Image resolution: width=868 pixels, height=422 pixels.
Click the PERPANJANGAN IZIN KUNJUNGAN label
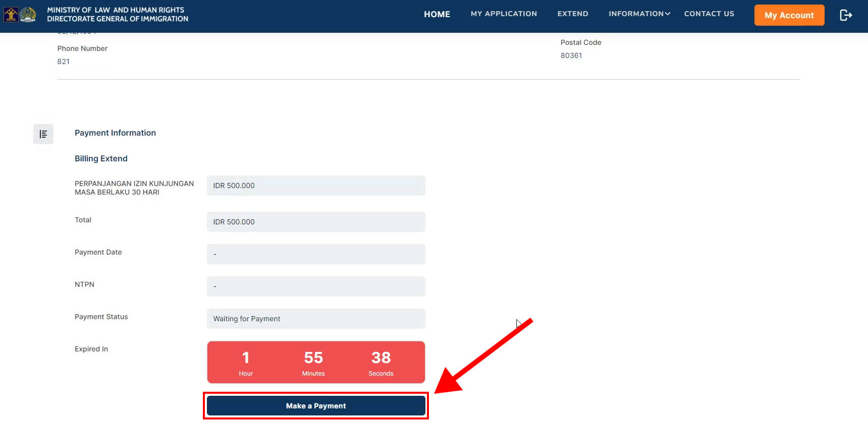click(134, 188)
